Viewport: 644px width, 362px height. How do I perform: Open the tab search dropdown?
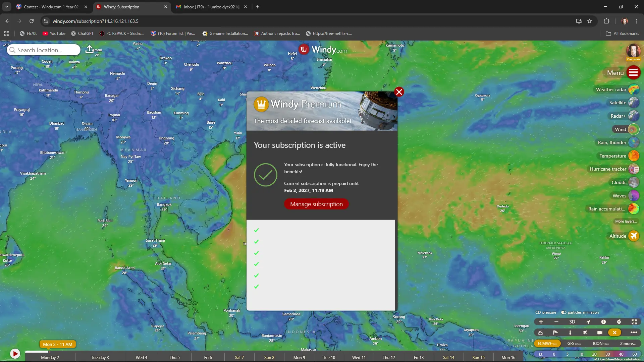(x=7, y=7)
